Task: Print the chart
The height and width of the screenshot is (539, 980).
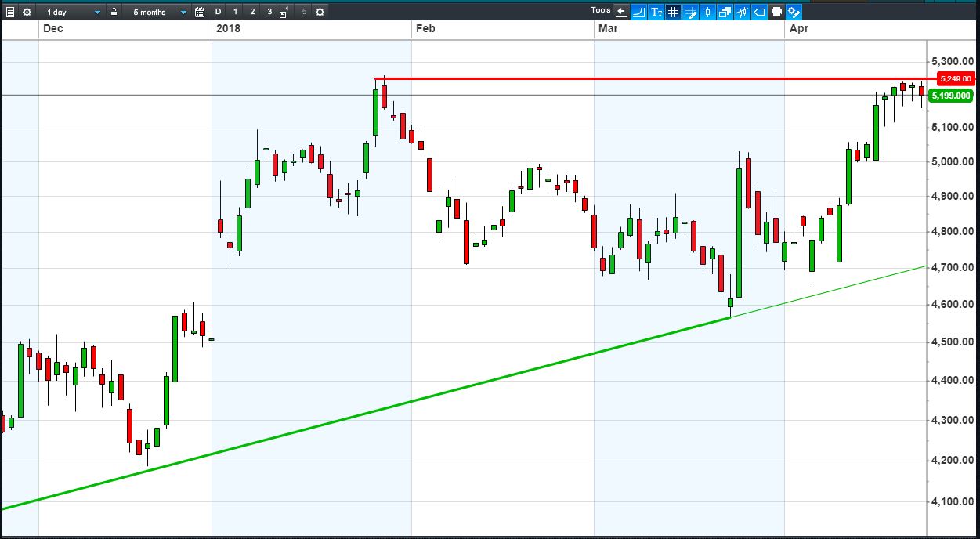Action: coord(776,12)
